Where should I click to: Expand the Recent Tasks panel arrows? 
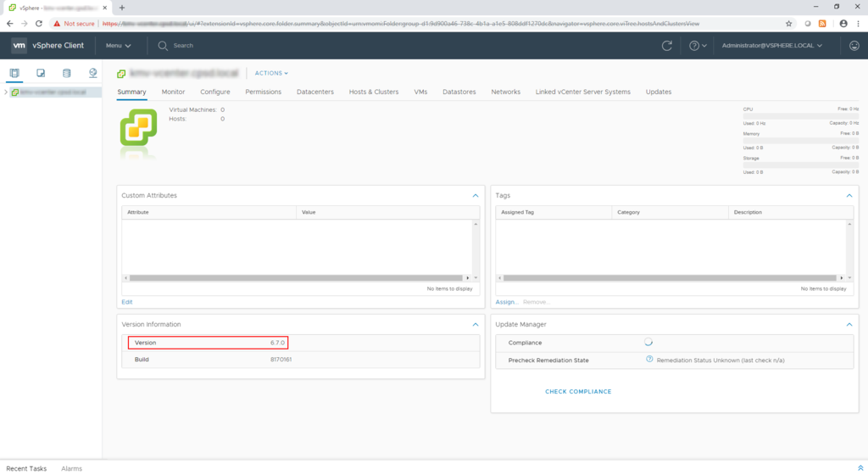point(860,468)
